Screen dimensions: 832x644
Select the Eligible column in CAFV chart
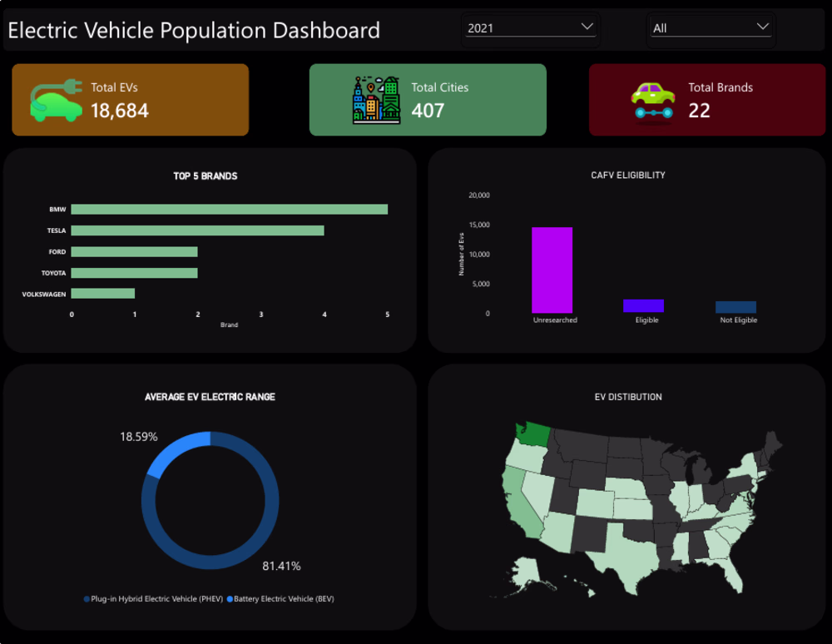tap(644, 306)
